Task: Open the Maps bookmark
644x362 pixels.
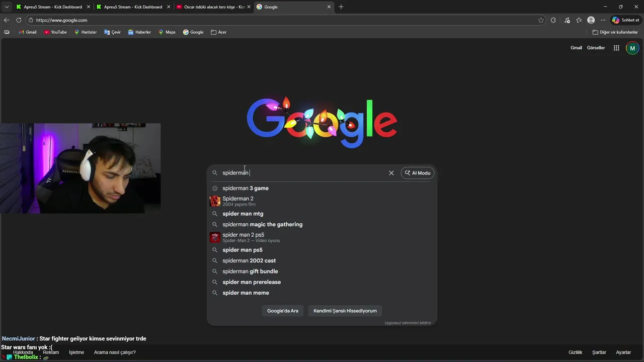Action: 167,32
